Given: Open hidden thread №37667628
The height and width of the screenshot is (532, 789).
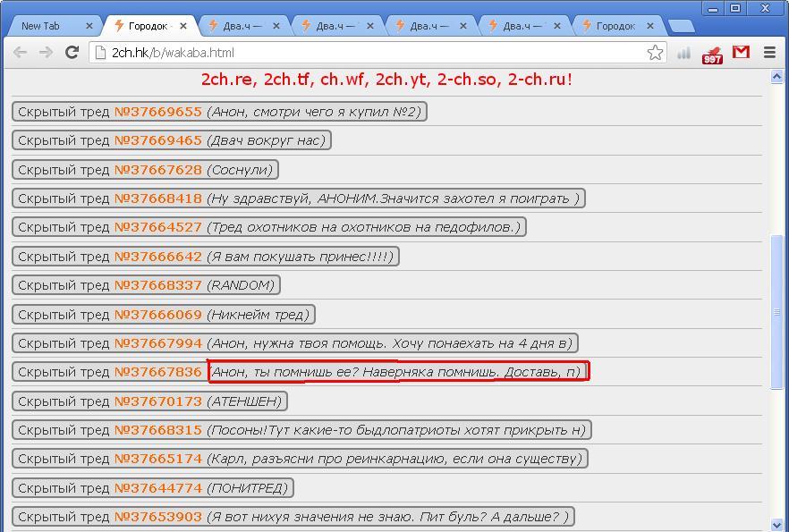Looking at the screenshot, I should coord(157,170).
